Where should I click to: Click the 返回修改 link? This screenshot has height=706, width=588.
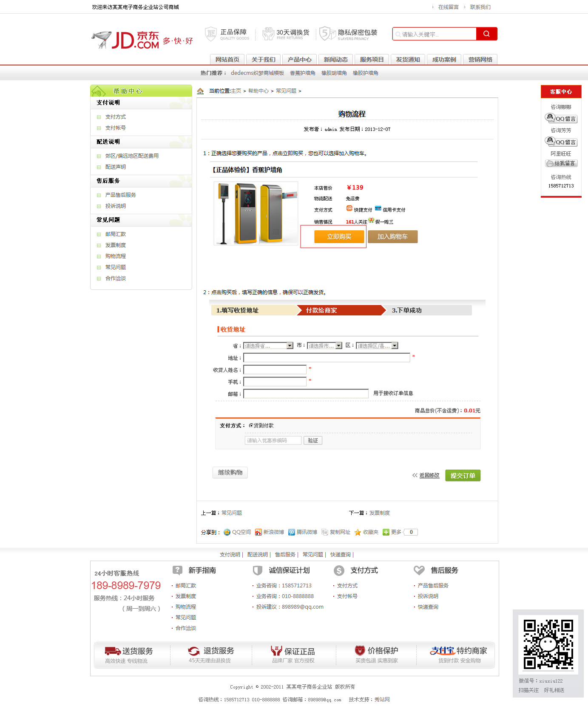429,475
